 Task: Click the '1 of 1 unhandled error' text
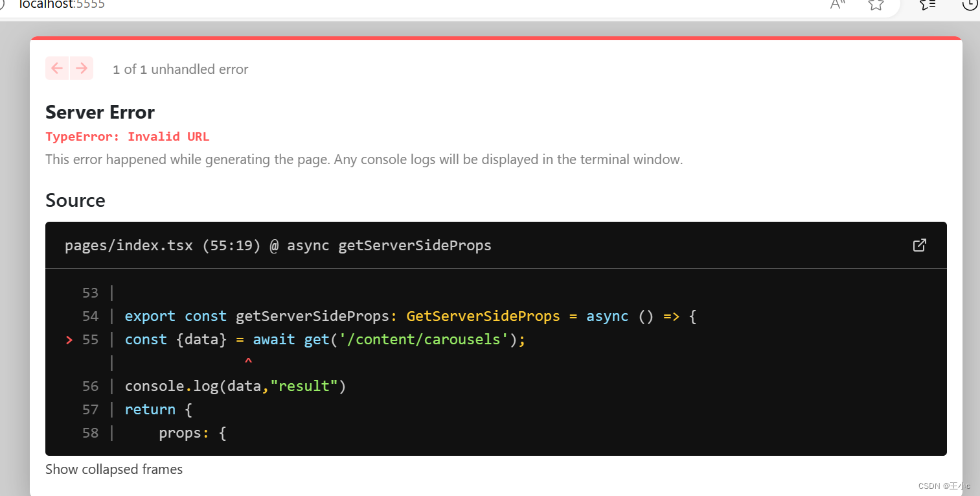(x=180, y=69)
